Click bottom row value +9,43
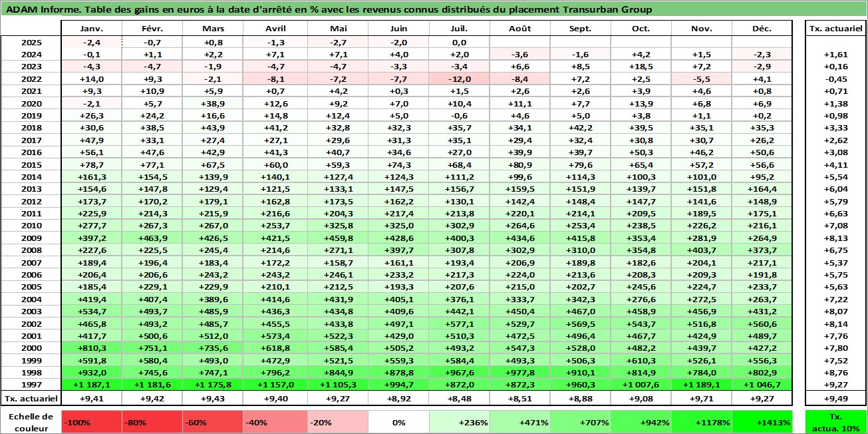 pos(213,398)
